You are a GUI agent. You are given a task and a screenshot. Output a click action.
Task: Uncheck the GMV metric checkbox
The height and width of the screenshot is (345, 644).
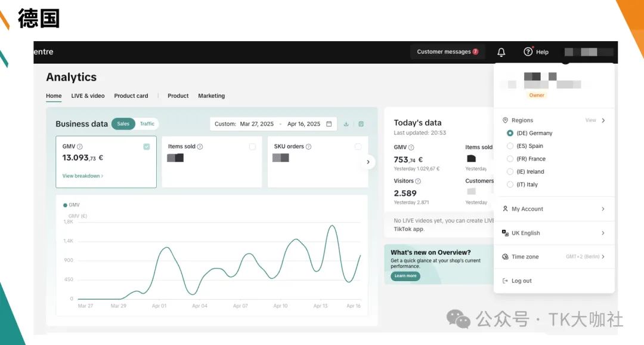pos(147,147)
